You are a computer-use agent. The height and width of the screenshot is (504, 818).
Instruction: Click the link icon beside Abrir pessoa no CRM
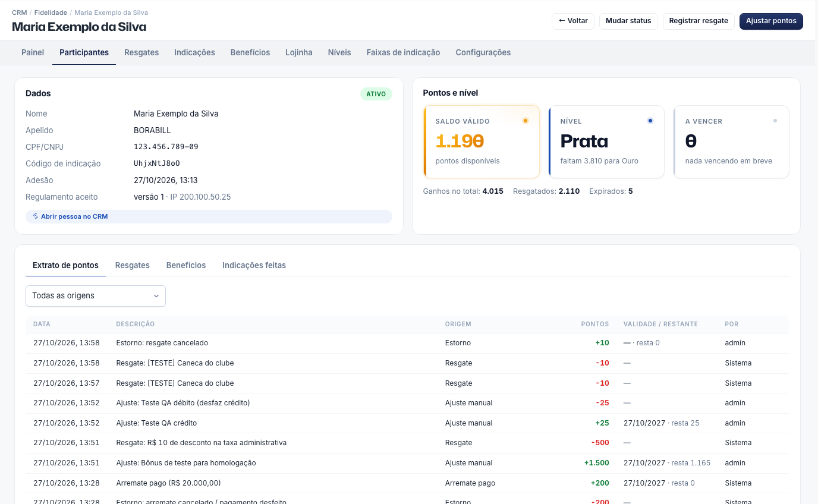point(36,216)
